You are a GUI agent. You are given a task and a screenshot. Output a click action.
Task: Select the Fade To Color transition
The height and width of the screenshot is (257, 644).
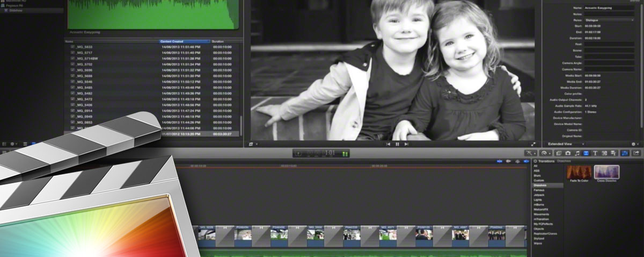point(579,173)
